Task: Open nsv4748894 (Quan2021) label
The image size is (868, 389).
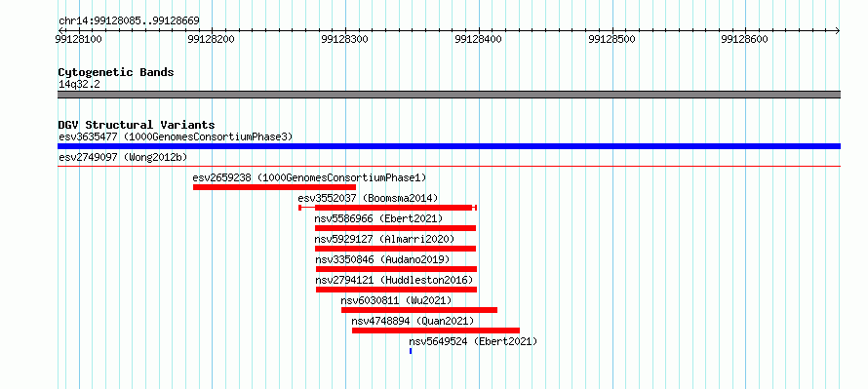Action: click(413, 321)
